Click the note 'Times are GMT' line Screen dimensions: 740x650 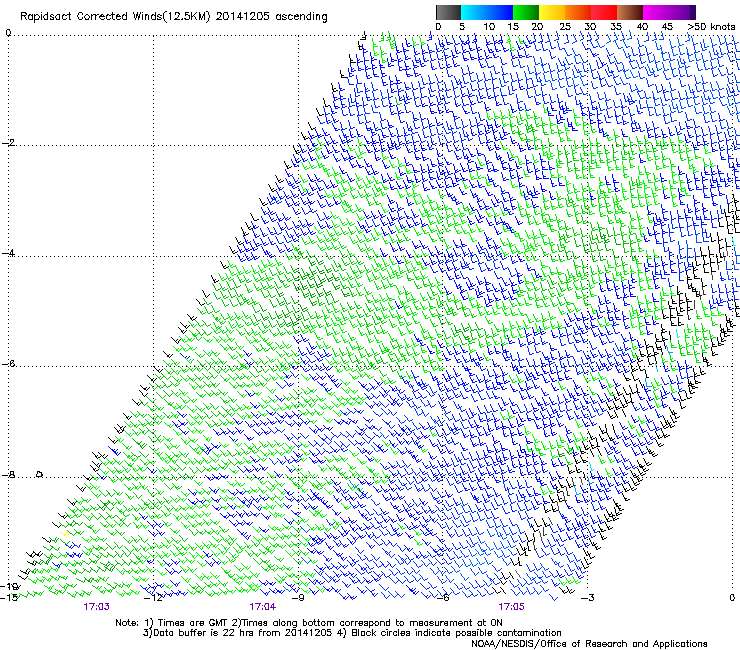[309, 623]
